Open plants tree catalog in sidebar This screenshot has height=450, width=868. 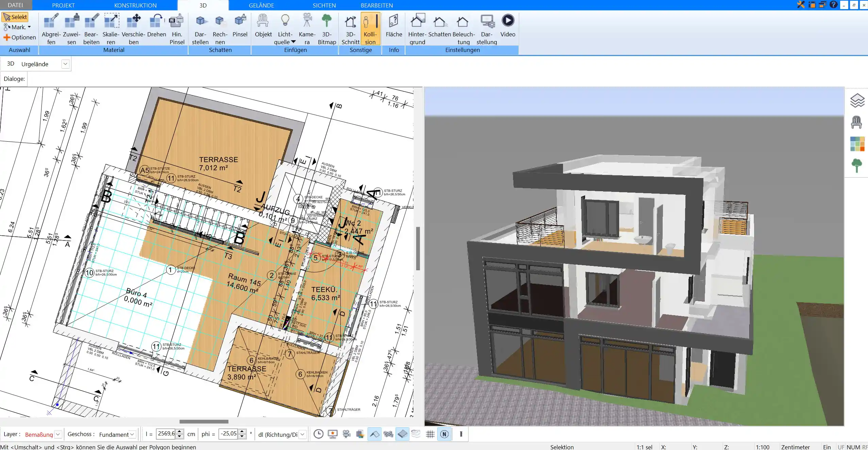(857, 166)
